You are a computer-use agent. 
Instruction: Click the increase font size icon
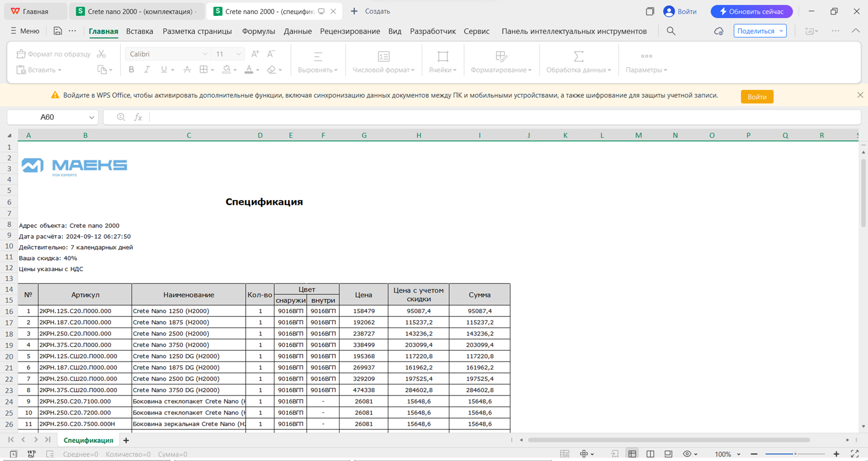pos(255,54)
